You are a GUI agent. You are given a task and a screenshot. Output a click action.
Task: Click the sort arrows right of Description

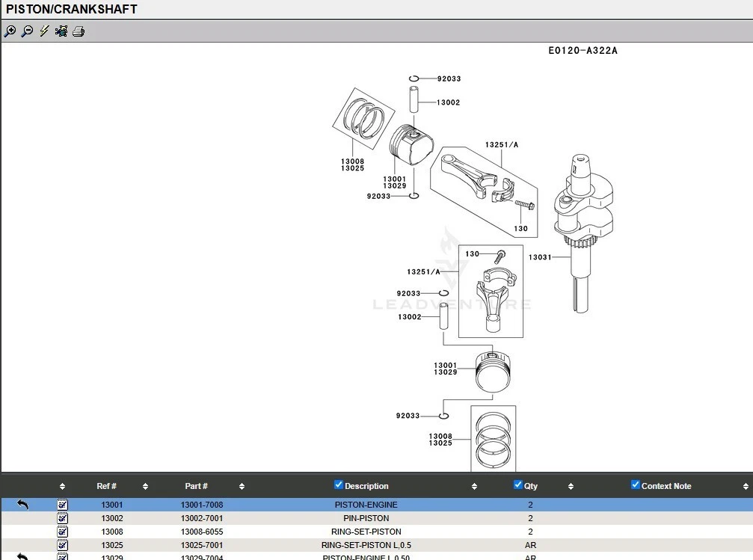[x=474, y=487]
